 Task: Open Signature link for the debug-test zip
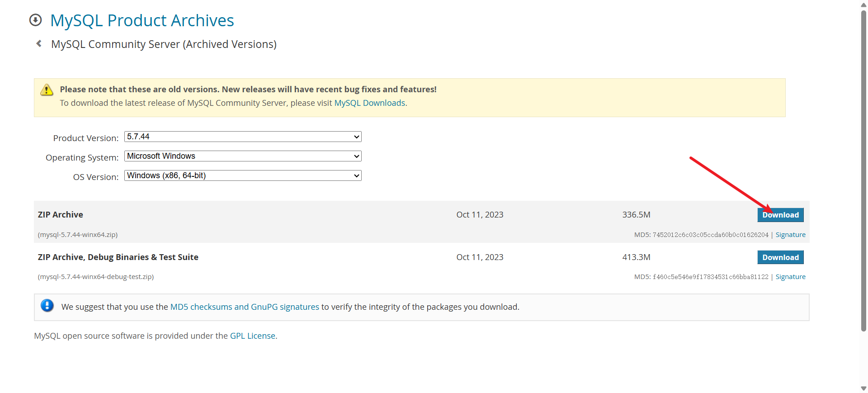tap(790, 277)
